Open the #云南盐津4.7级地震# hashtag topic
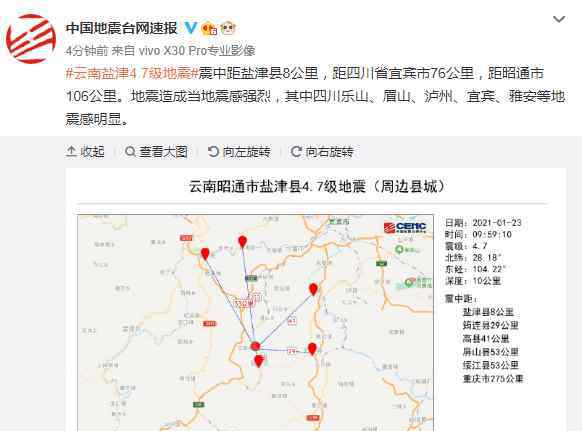Screen dimensions: 582x431 click(x=132, y=74)
